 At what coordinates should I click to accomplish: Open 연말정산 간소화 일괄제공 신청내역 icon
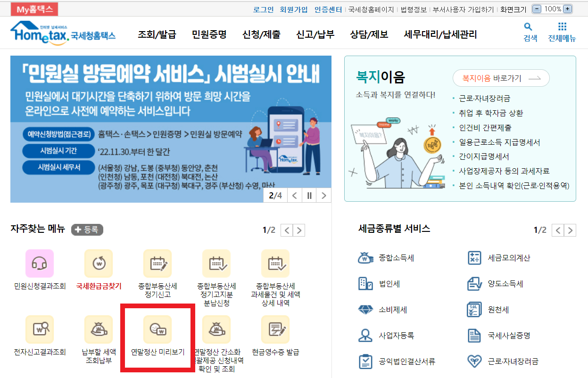(216, 329)
